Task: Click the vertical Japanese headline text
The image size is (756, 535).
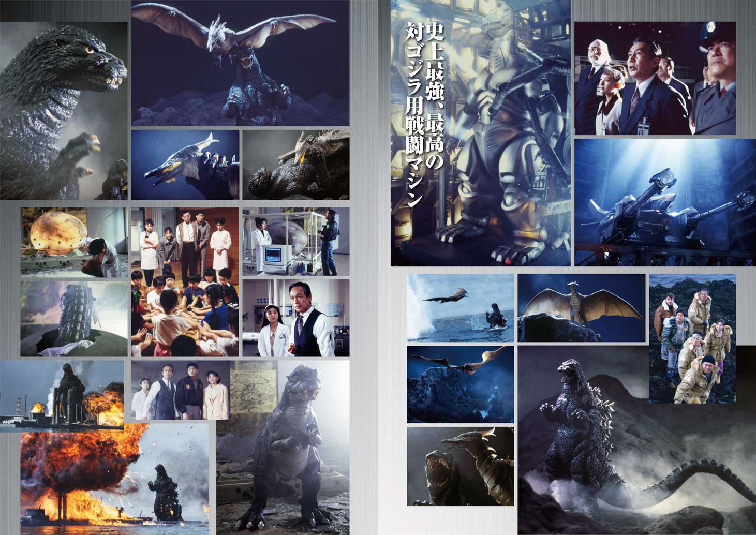Action: tap(424, 114)
